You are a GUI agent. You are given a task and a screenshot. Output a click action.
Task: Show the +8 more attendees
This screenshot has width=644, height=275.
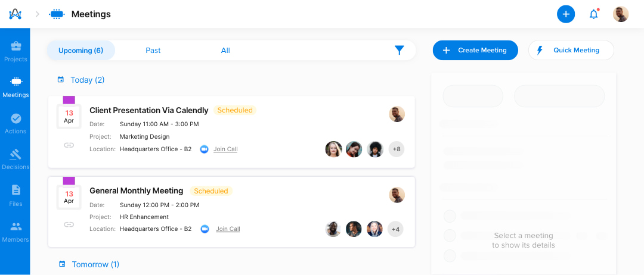(397, 149)
